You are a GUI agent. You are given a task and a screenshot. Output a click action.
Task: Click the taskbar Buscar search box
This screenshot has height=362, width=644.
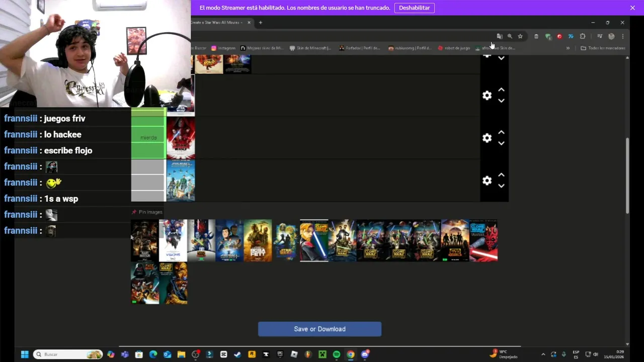click(x=68, y=354)
